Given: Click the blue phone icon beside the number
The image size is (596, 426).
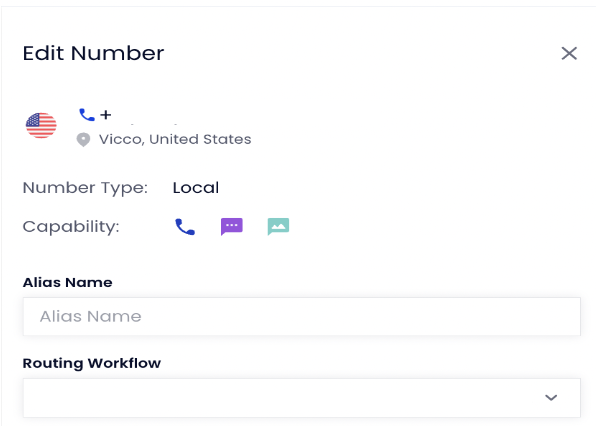Looking at the screenshot, I should 87,115.
